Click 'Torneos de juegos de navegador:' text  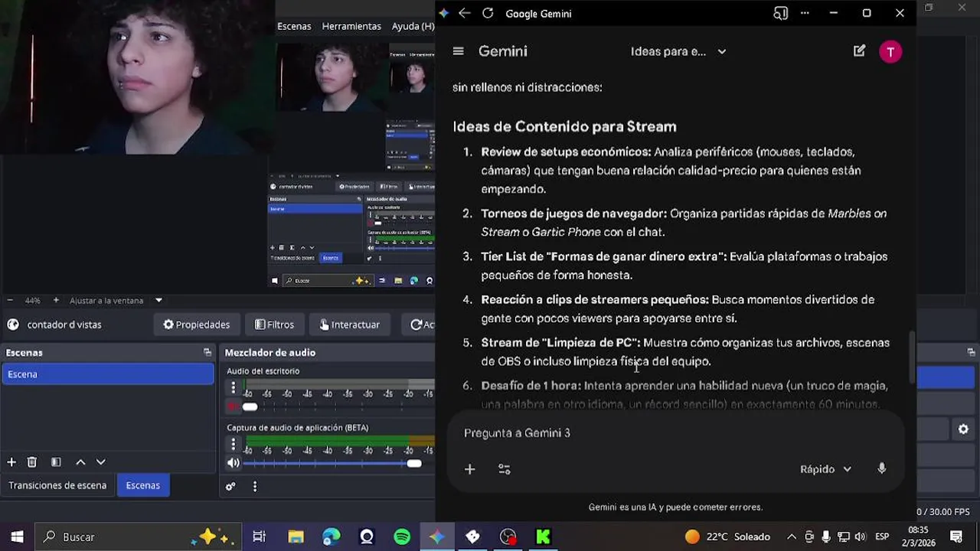[574, 214]
